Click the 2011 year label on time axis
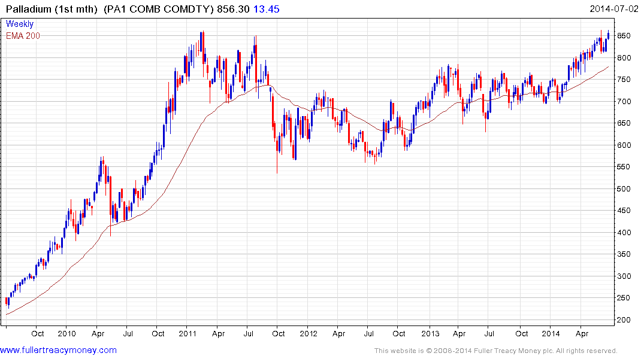Viewport: 644px width, 359px height. (x=188, y=333)
